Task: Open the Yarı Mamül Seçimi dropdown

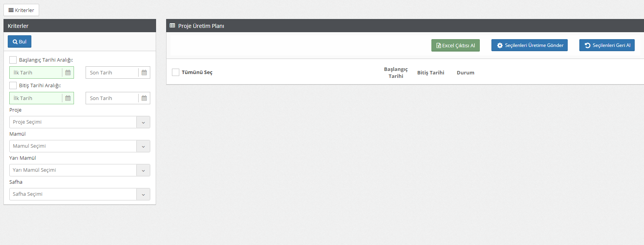Action: click(x=143, y=171)
